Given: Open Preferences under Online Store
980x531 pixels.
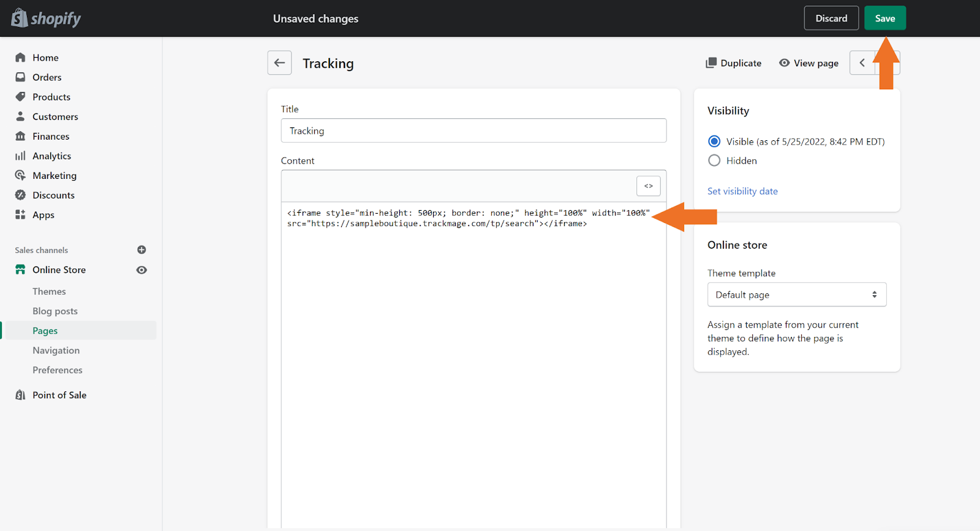Looking at the screenshot, I should coord(57,370).
